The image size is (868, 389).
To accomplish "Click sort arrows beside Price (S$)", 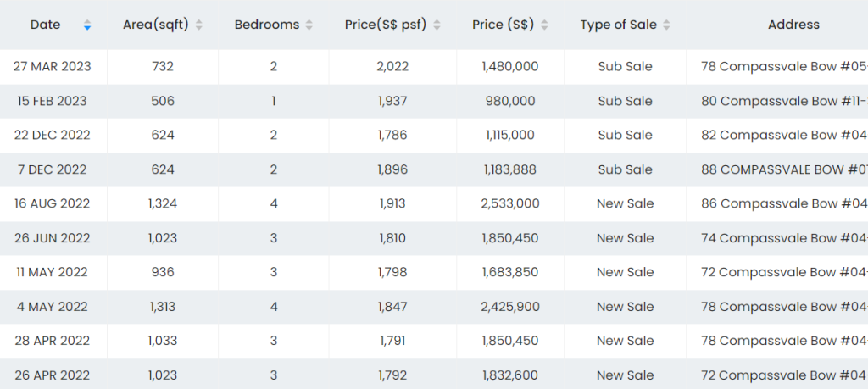I will tap(544, 25).
